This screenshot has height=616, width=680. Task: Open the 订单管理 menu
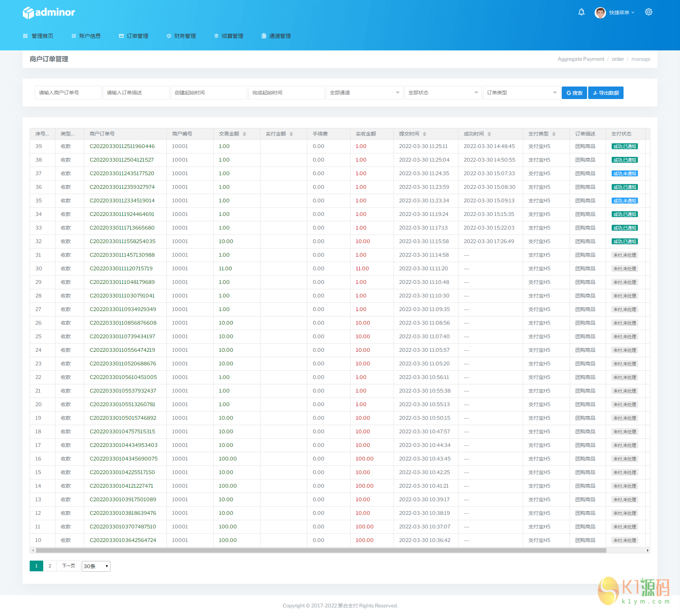coord(134,36)
